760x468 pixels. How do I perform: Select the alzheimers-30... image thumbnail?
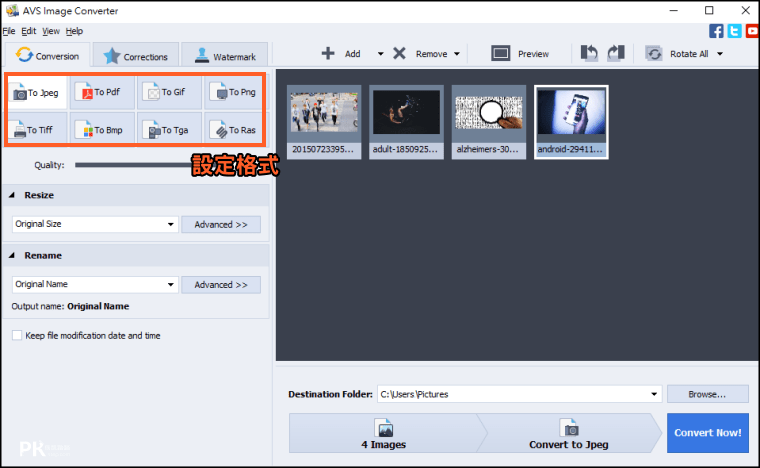pyautogui.click(x=489, y=122)
